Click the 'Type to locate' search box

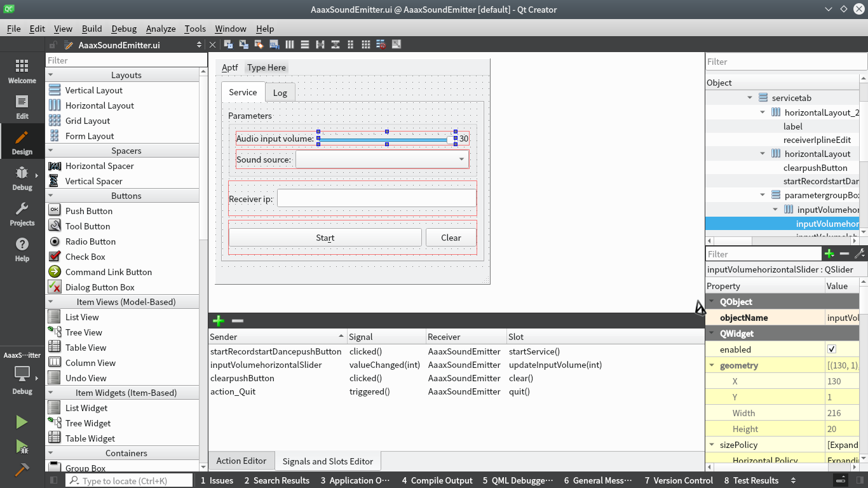tap(129, 480)
